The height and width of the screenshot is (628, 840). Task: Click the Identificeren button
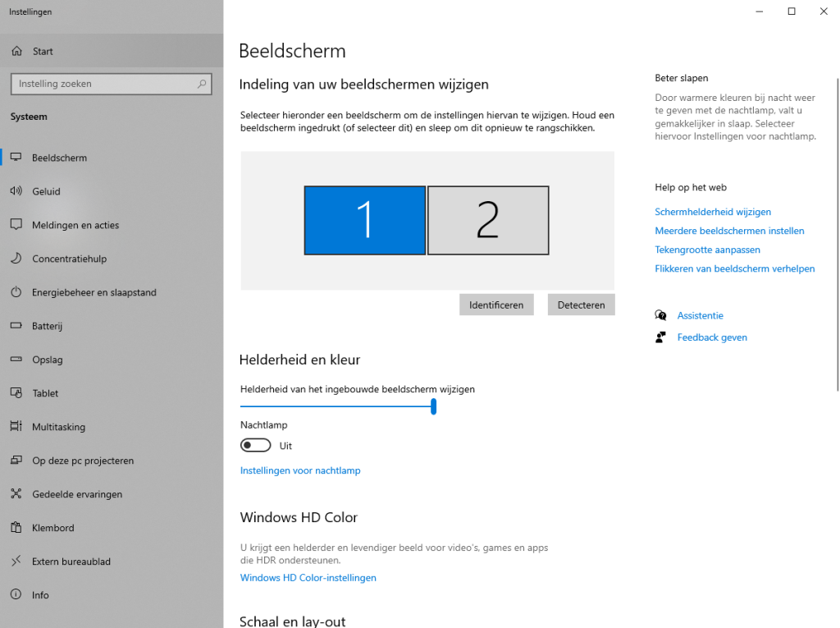[x=495, y=305]
